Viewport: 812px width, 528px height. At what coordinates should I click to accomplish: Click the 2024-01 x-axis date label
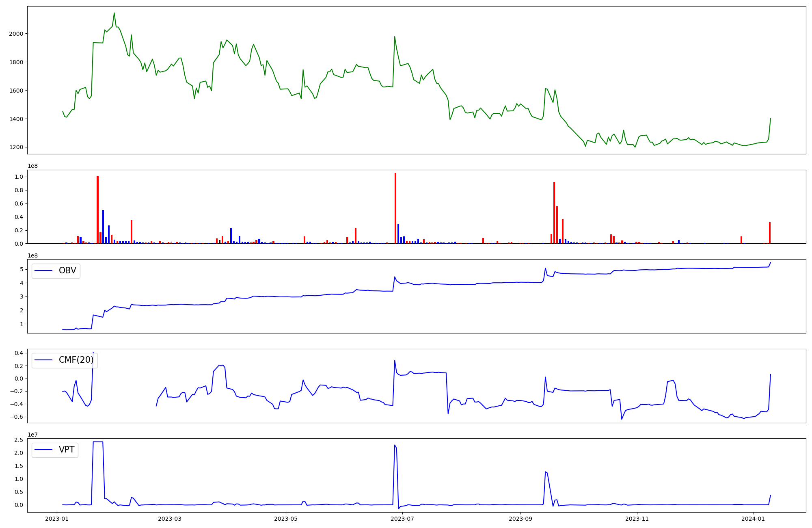point(753,519)
